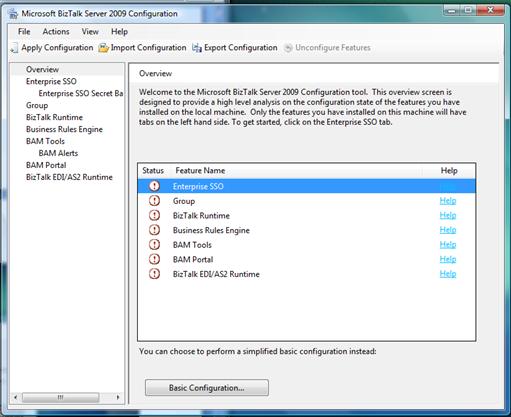Click Import Configuration in the toolbar
511x417 pixels.
(x=148, y=48)
